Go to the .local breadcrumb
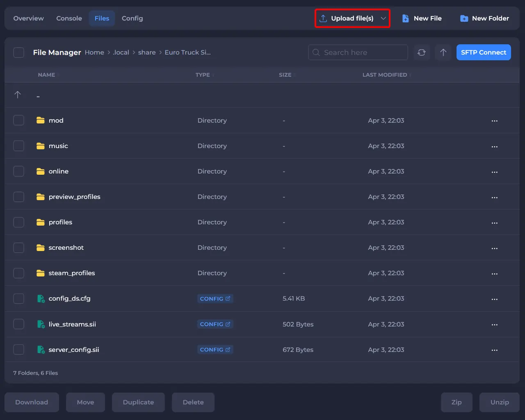 tap(121, 52)
